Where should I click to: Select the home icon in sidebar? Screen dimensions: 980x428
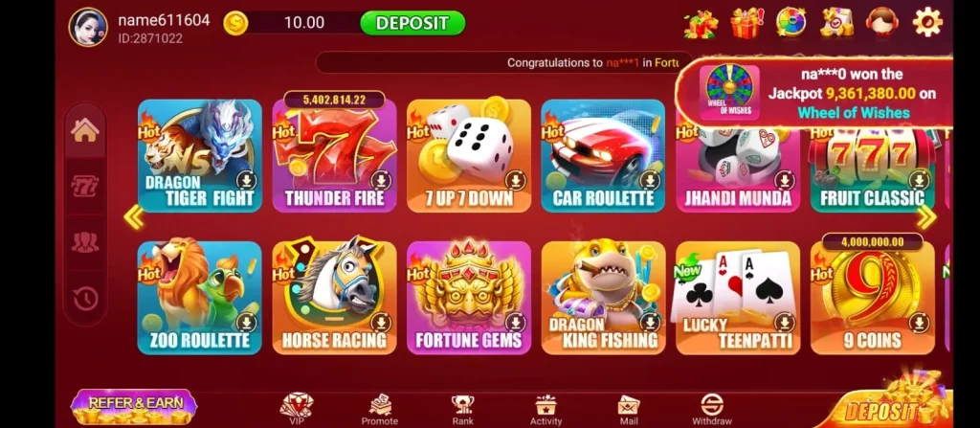pyautogui.click(x=85, y=130)
